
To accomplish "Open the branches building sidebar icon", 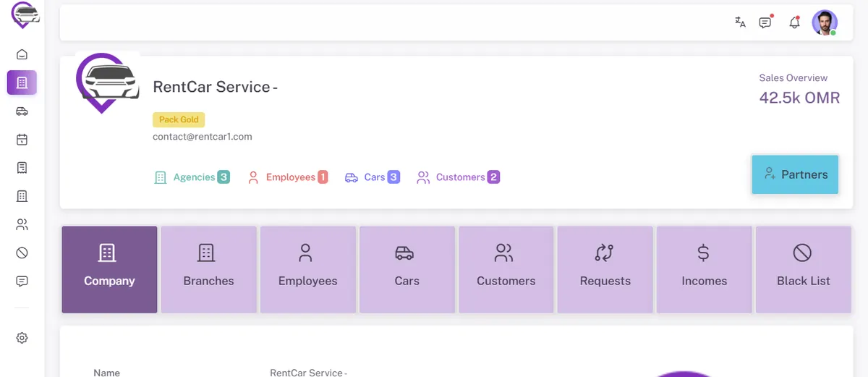I will (22, 196).
